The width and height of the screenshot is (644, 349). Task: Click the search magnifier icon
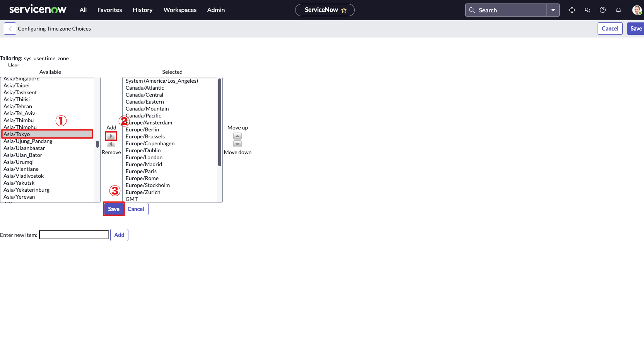click(x=472, y=10)
